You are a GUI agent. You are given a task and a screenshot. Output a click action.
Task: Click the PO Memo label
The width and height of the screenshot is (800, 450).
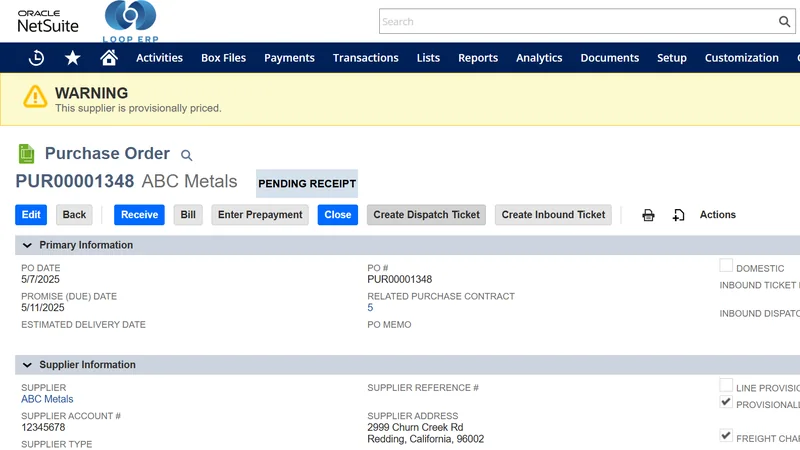coord(389,324)
